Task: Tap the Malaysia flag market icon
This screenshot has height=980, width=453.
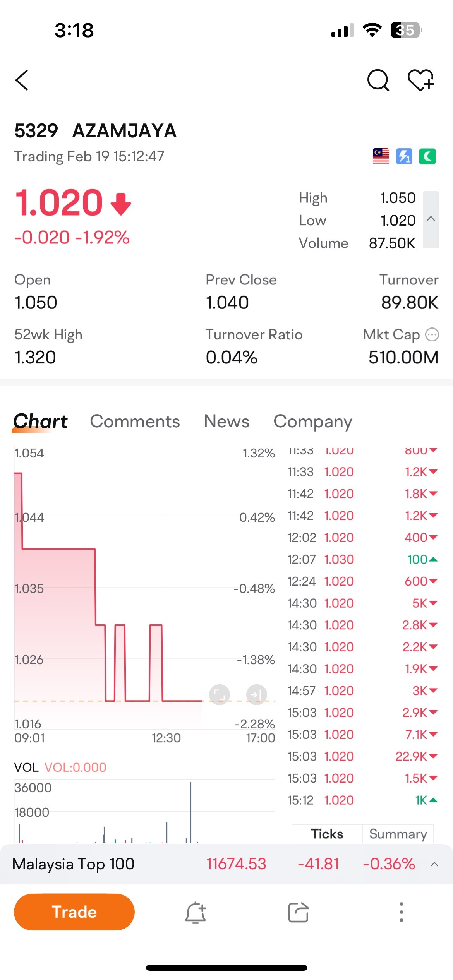Action: (x=381, y=156)
